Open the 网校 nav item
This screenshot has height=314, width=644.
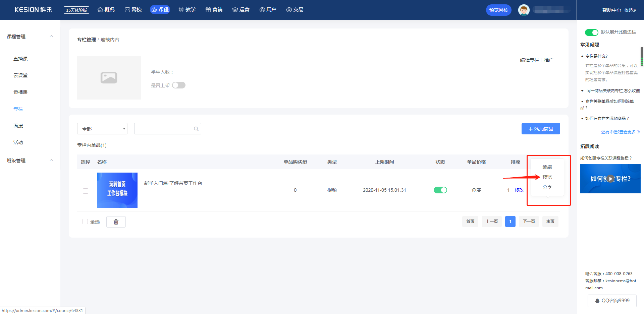pos(133,10)
